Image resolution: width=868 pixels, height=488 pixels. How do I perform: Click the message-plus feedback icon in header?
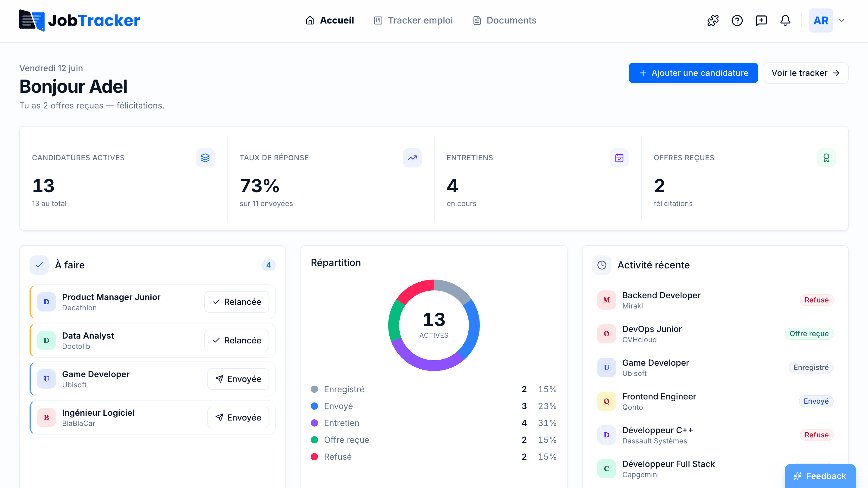click(x=761, y=20)
